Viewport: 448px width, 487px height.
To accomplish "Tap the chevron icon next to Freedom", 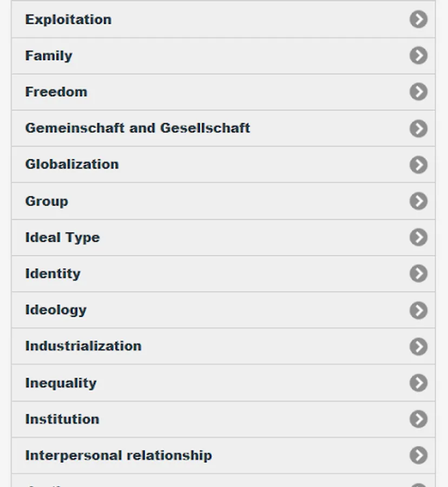I will [x=418, y=92].
